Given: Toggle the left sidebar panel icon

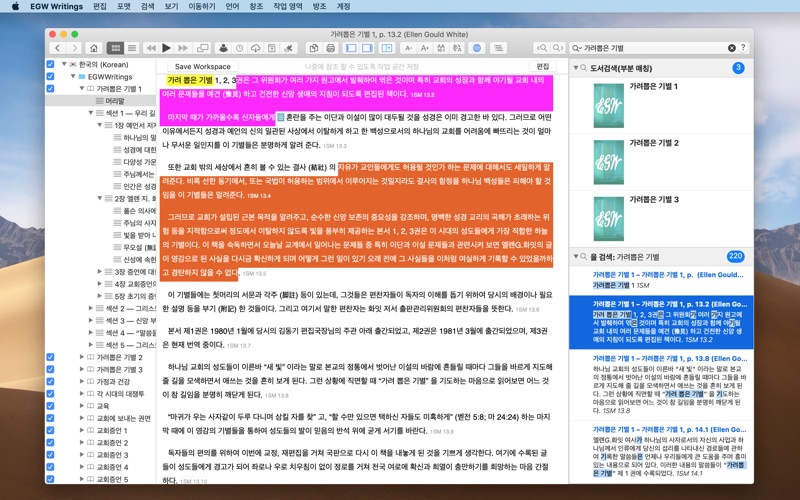Looking at the screenshot, I should (351, 48).
